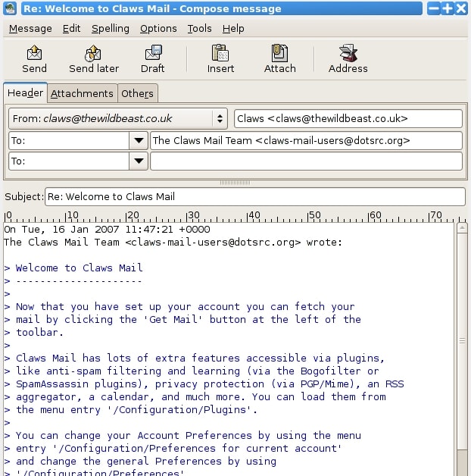Screen dimensions: 471x476
Task: Click the Subject input field
Action: [x=255, y=196]
